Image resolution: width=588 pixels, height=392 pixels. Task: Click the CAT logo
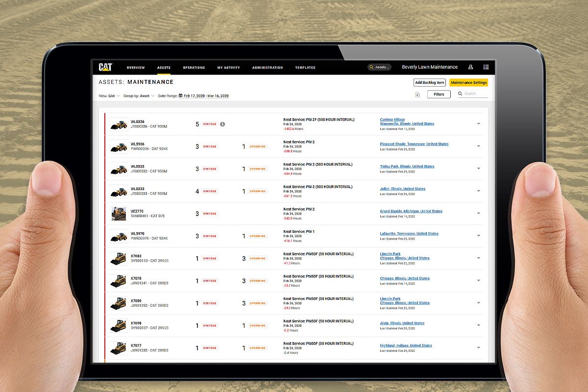tap(105, 67)
